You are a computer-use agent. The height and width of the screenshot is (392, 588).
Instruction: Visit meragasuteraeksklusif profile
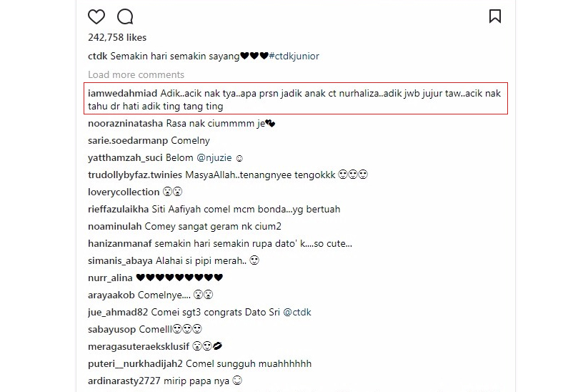[x=139, y=346]
